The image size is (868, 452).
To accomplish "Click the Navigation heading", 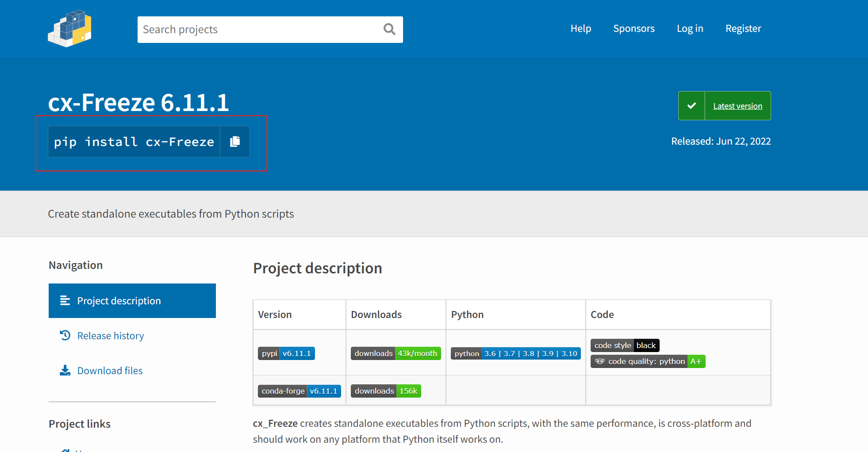I will coord(76,265).
